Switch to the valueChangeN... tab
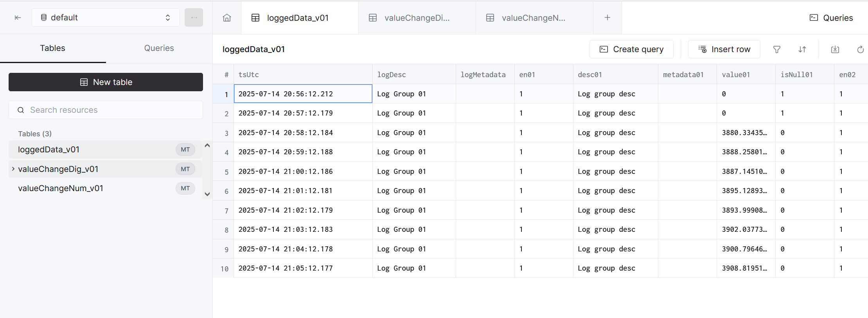The height and width of the screenshot is (318, 868). tap(533, 18)
